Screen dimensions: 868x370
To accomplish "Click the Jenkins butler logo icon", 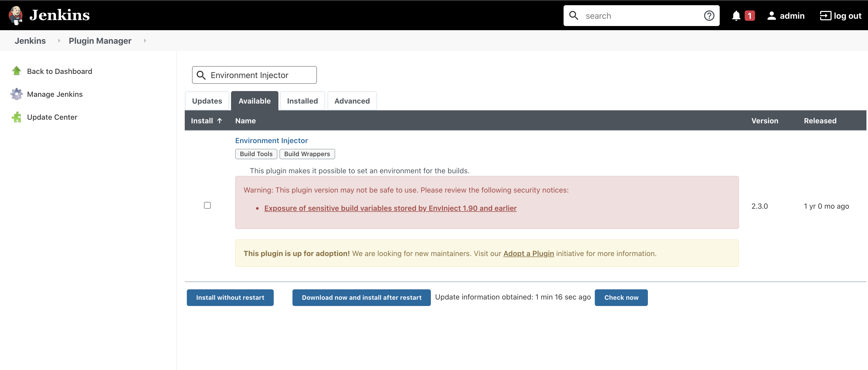I will point(16,16).
